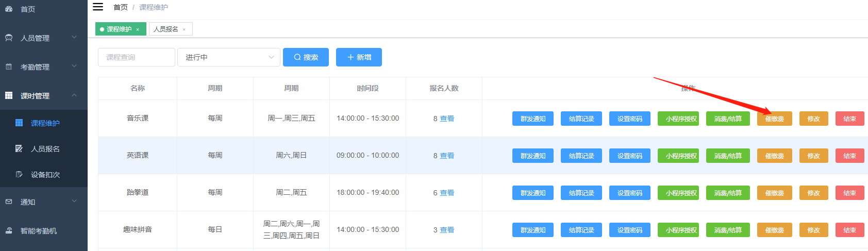Click 结算记录 for 英语课
Viewport: 868px width, 251px height.
point(581,156)
